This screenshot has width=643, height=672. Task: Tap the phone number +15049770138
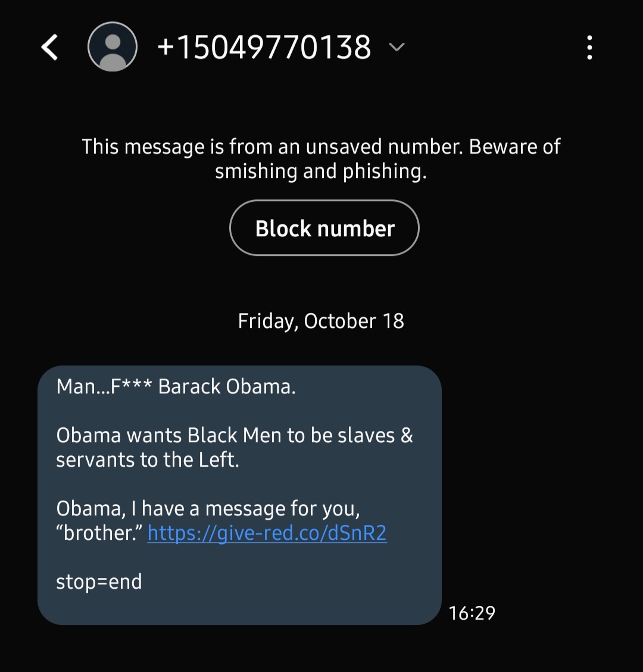pos(264,46)
